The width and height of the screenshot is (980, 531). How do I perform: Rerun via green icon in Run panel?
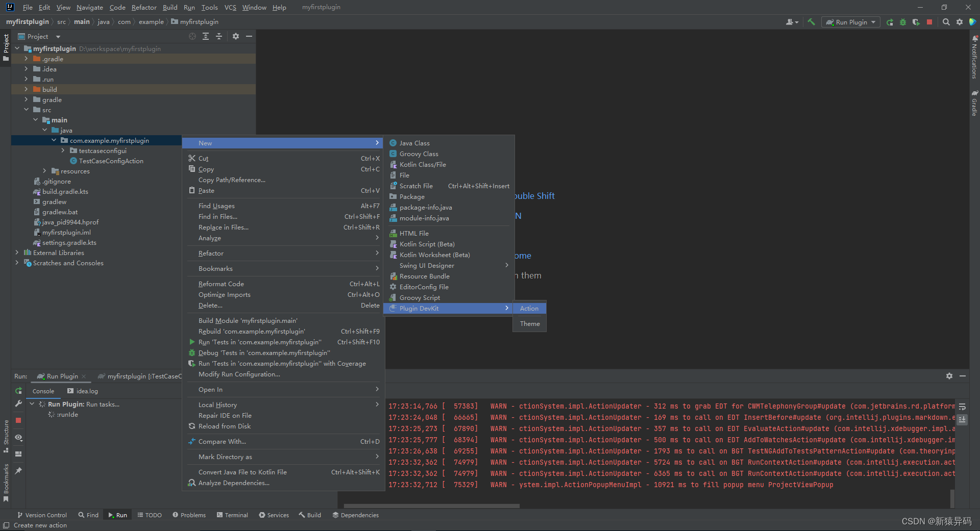pos(18,391)
